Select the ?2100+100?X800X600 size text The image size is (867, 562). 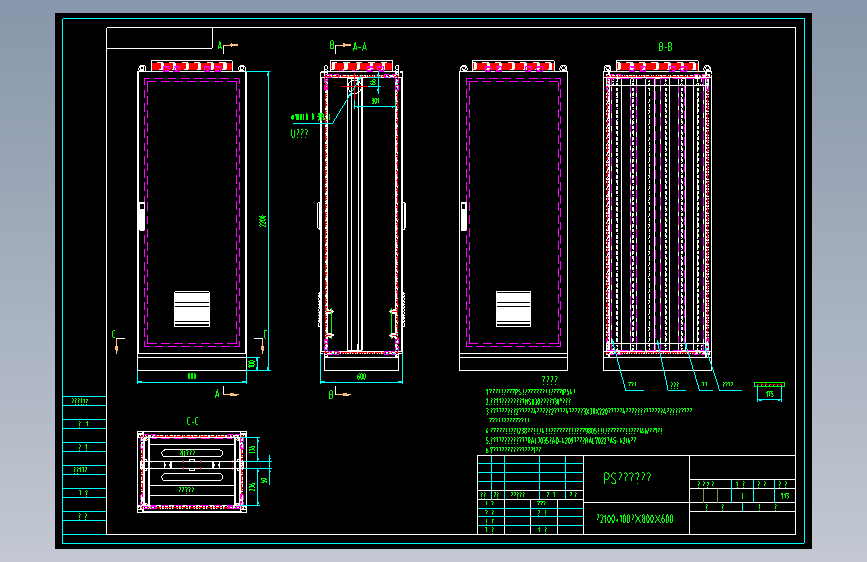click(635, 519)
